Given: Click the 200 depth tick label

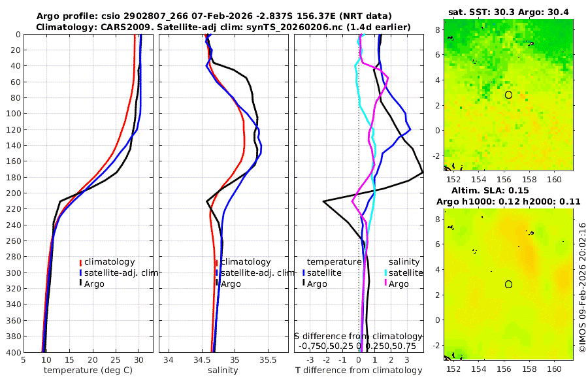Looking at the screenshot, I should click(x=14, y=193).
